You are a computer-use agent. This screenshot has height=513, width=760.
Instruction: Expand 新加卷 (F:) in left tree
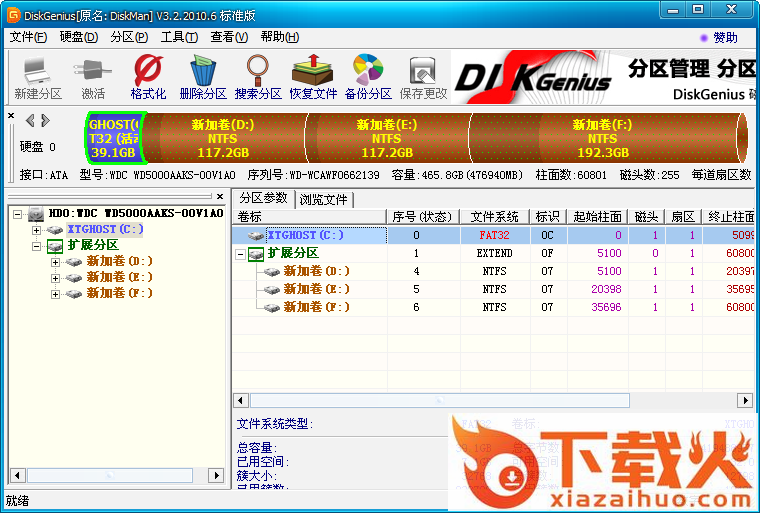pyautogui.click(x=55, y=294)
